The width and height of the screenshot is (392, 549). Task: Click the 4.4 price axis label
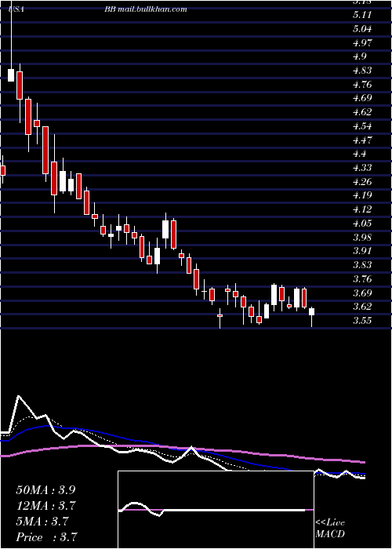(360, 154)
